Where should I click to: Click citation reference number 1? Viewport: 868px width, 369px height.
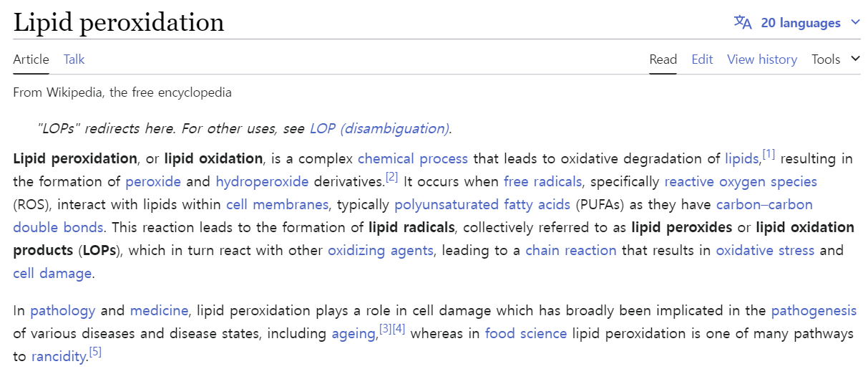[x=769, y=154]
